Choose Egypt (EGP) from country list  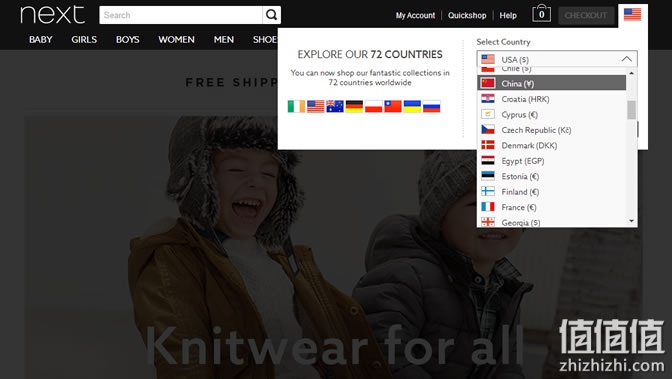(x=552, y=160)
